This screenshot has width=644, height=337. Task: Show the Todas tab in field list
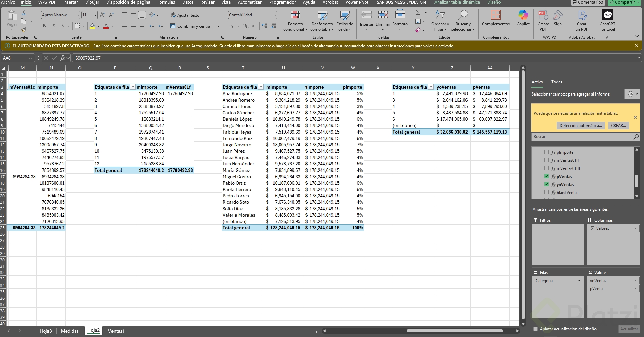(556, 82)
